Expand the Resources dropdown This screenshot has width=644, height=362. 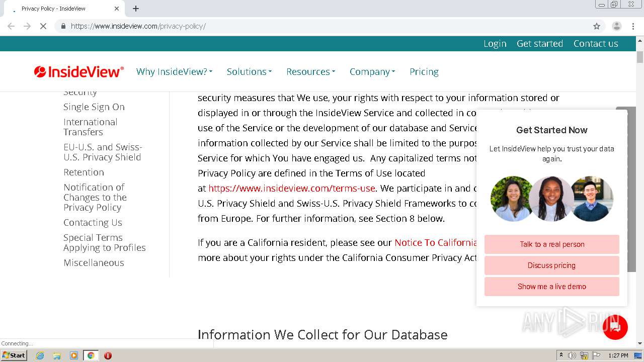point(310,72)
